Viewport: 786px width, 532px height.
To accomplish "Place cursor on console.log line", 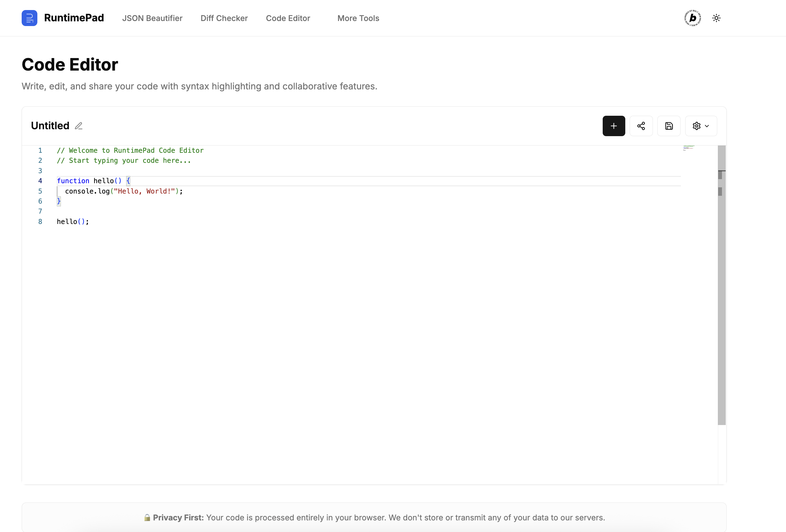I will (123, 191).
